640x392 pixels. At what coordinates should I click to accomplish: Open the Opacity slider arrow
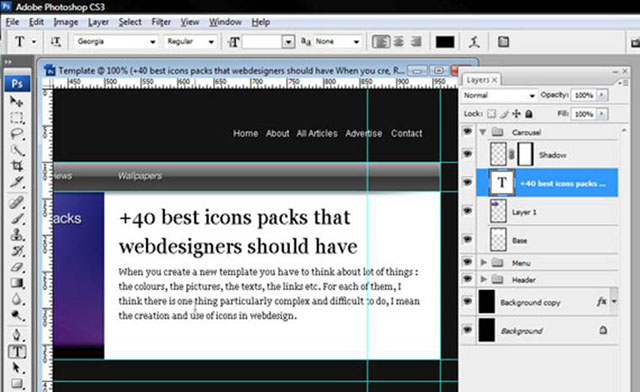(x=602, y=95)
